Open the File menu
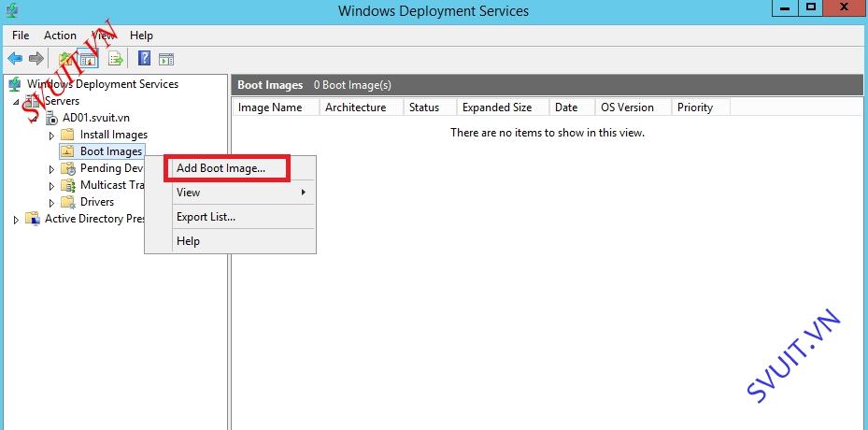Image resolution: width=868 pixels, height=430 pixels. click(x=21, y=36)
